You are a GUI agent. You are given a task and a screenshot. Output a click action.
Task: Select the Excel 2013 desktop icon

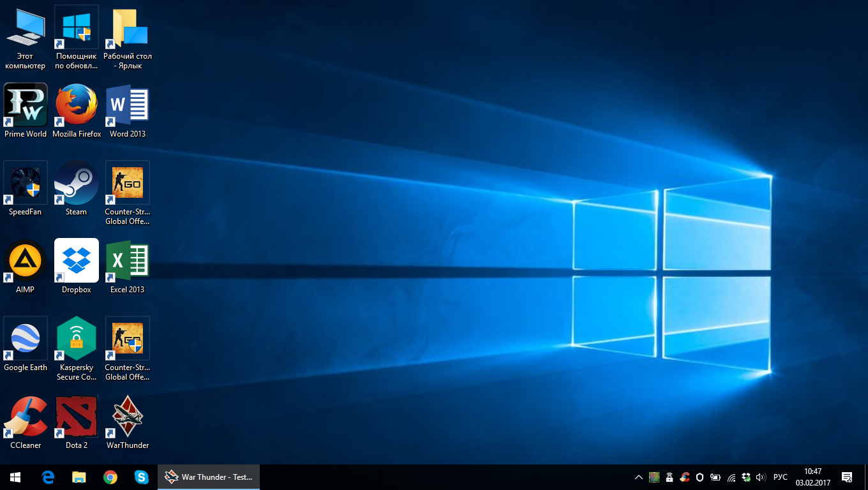tap(128, 261)
